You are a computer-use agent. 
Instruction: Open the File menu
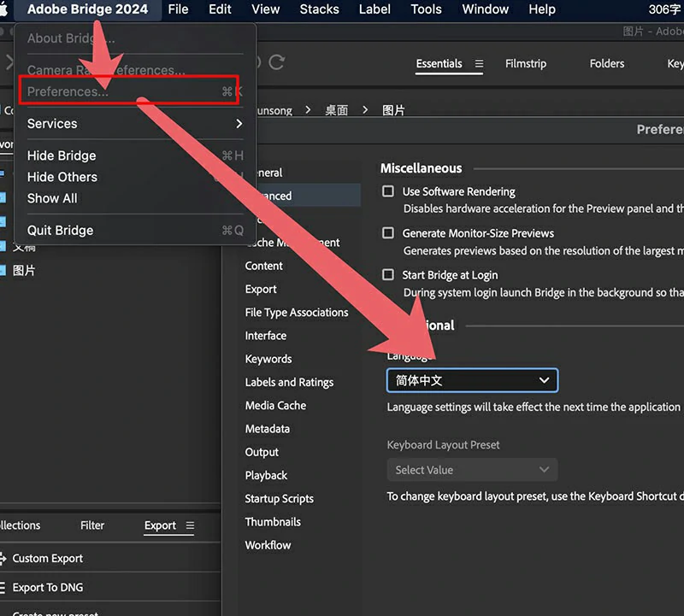[x=179, y=9]
